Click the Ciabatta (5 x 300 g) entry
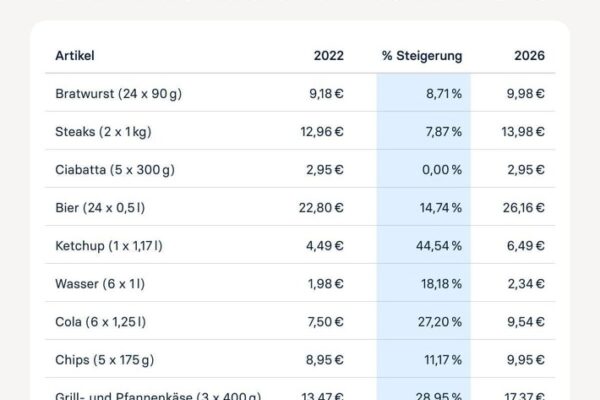600x400 pixels. tap(115, 170)
